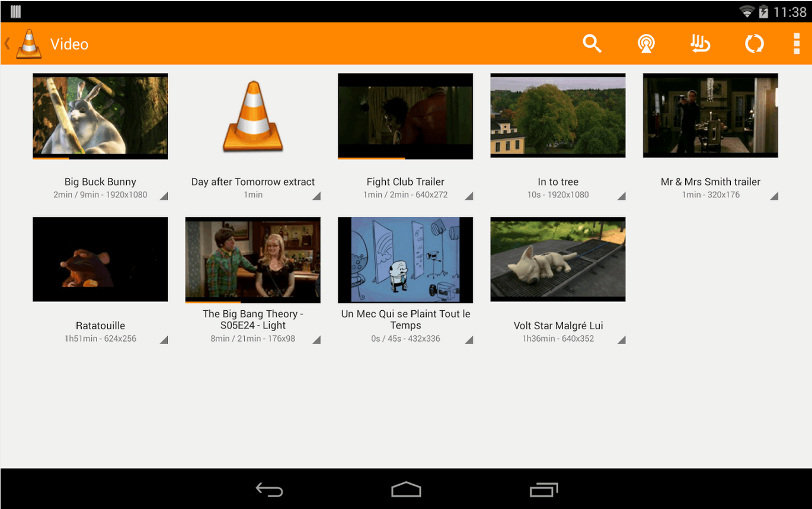Tap the back chevron beside VLC logo
The width and height of the screenshot is (812, 509).
tap(7, 43)
